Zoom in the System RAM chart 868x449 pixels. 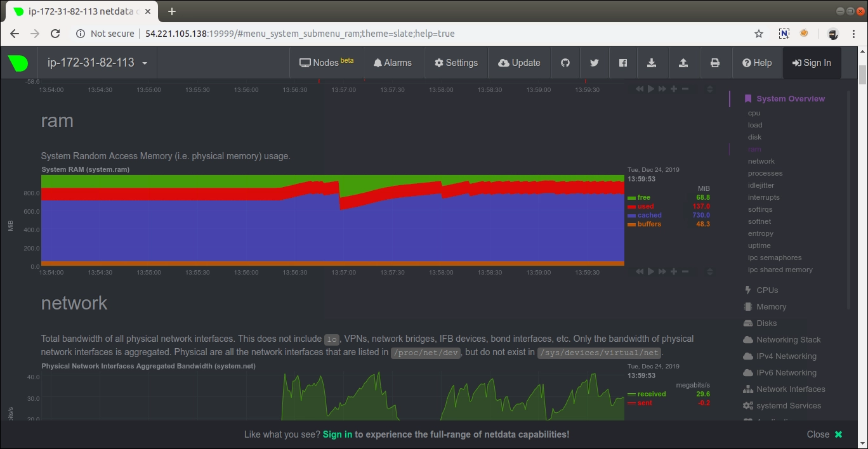click(674, 271)
